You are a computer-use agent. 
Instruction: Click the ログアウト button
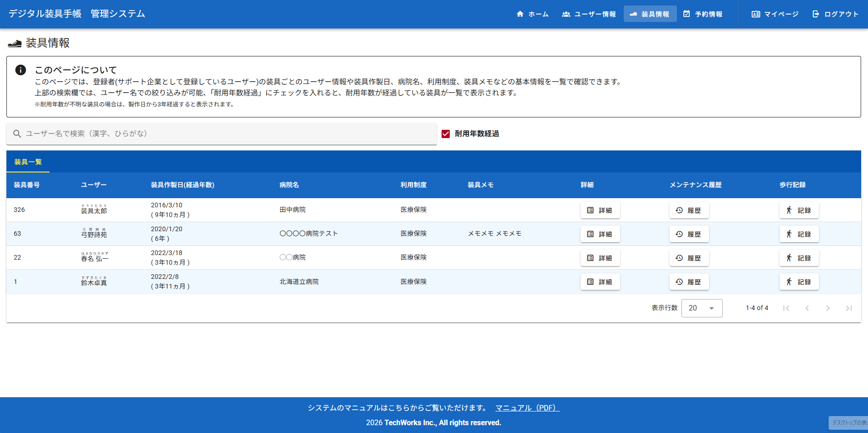click(x=835, y=14)
